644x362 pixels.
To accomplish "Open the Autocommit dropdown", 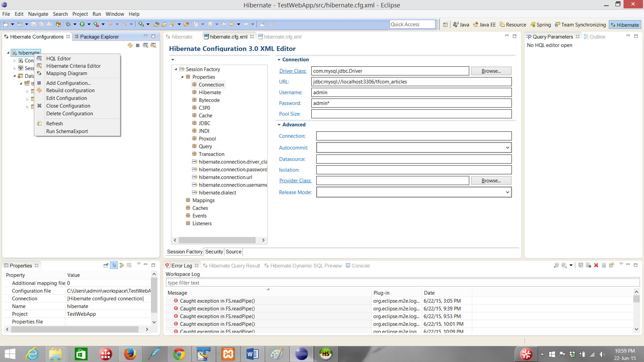I will [507, 147].
